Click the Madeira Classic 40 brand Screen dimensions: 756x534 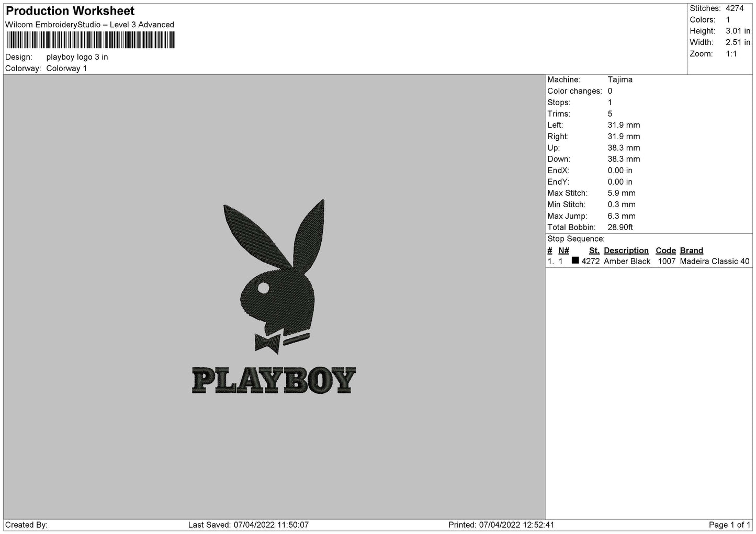(715, 262)
